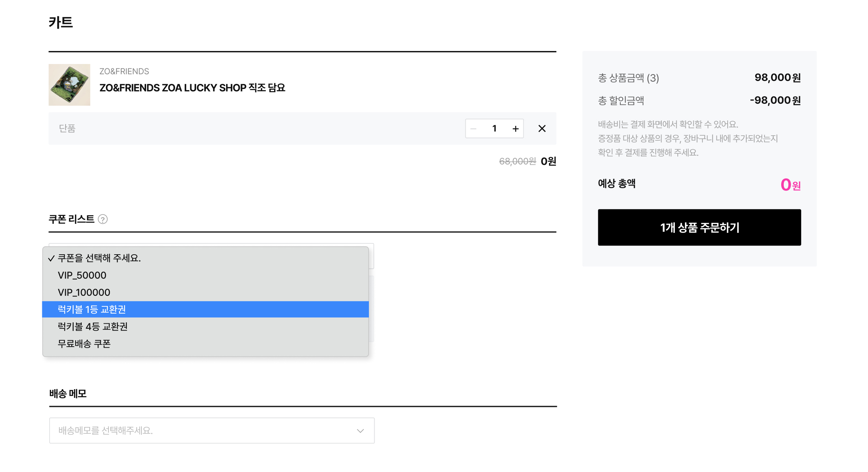Image resolution: width=868 pixels, height=472 pixels.
Task: Open the 배송메모를 선택해주세요 select box
Action: (x=212, y=430)
